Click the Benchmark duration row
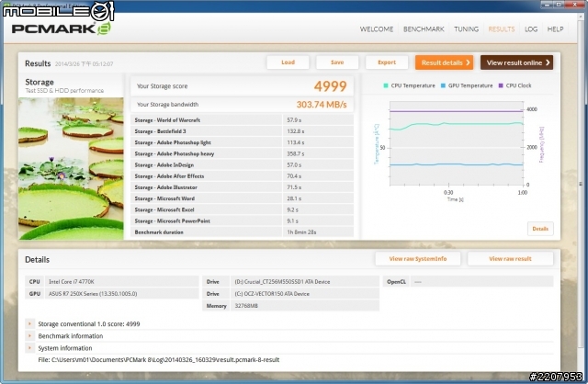The width and height of the screenshot is (588, 384). click(x=243, y=232)
